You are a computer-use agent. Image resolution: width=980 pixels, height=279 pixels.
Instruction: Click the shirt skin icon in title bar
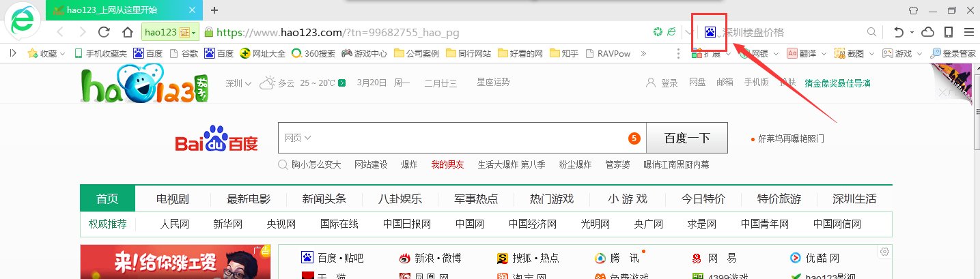pyautogui.click(x=912, y=10)
